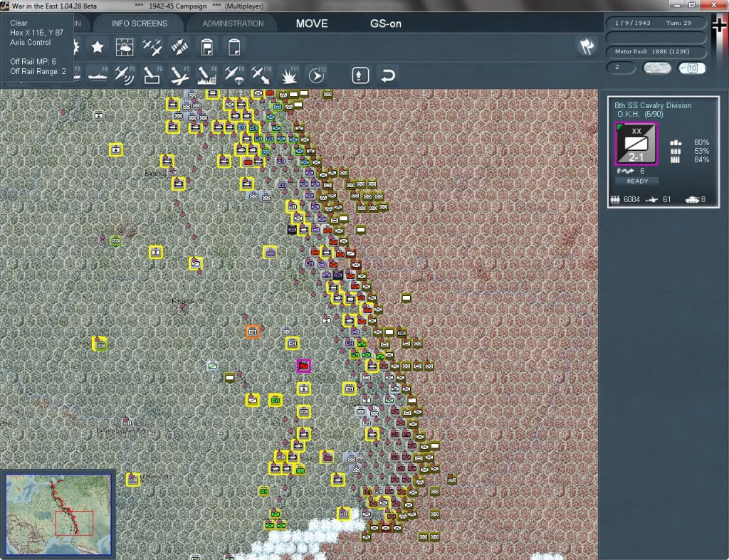This screenshot has width=729, height=560.
Task: Click the empty status bar under date
Action: point(656,37)
